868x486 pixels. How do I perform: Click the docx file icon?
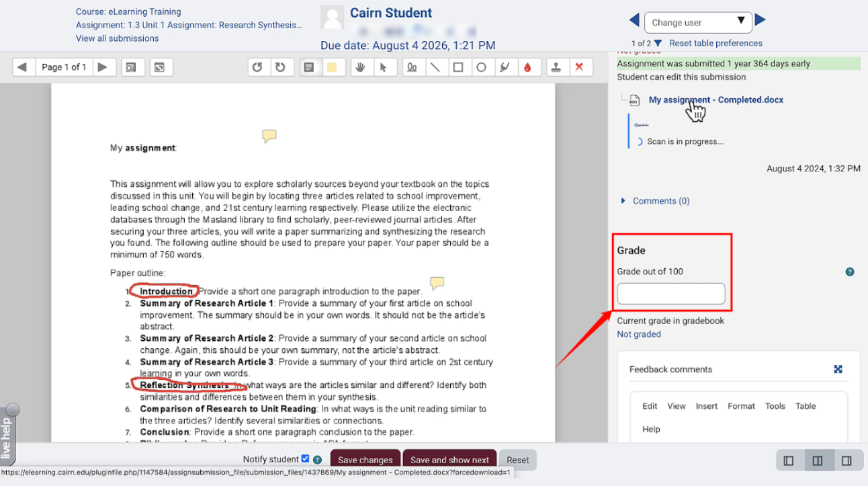(x=634, y=100)
